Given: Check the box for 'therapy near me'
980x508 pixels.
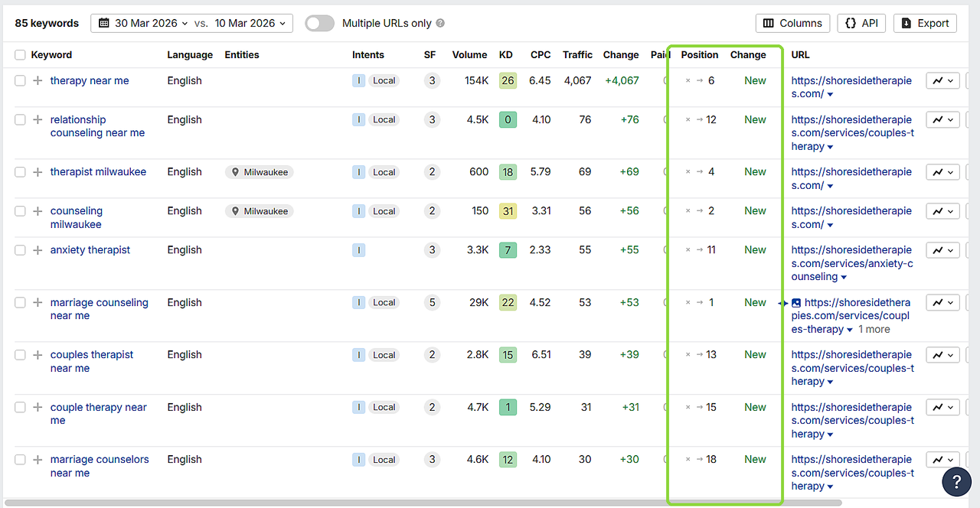Looking at the screenshot, I should (20, 80).
